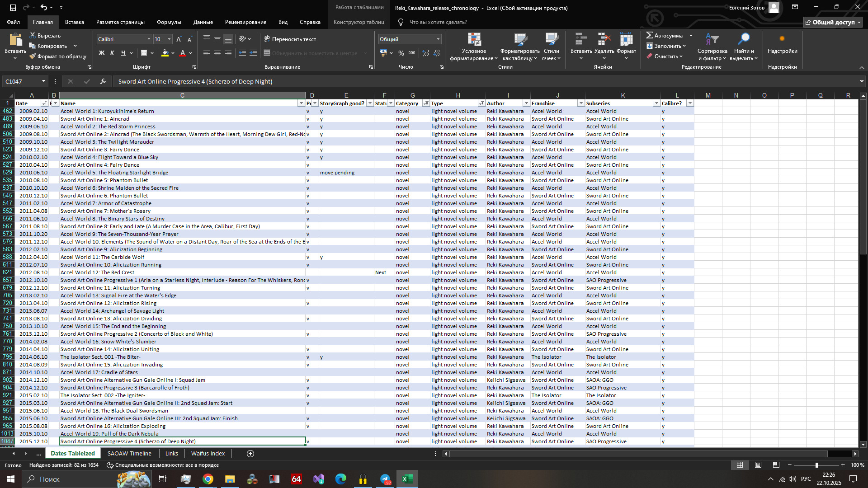Click the percent style number icon
The image size is (868, 488).
(x=401, y=53)
